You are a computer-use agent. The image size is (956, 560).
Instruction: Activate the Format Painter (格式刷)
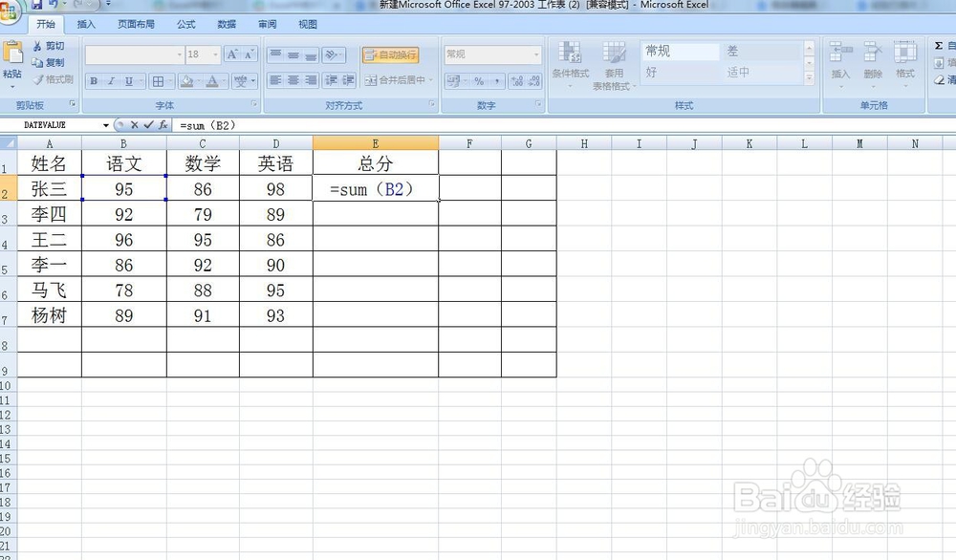53,79
